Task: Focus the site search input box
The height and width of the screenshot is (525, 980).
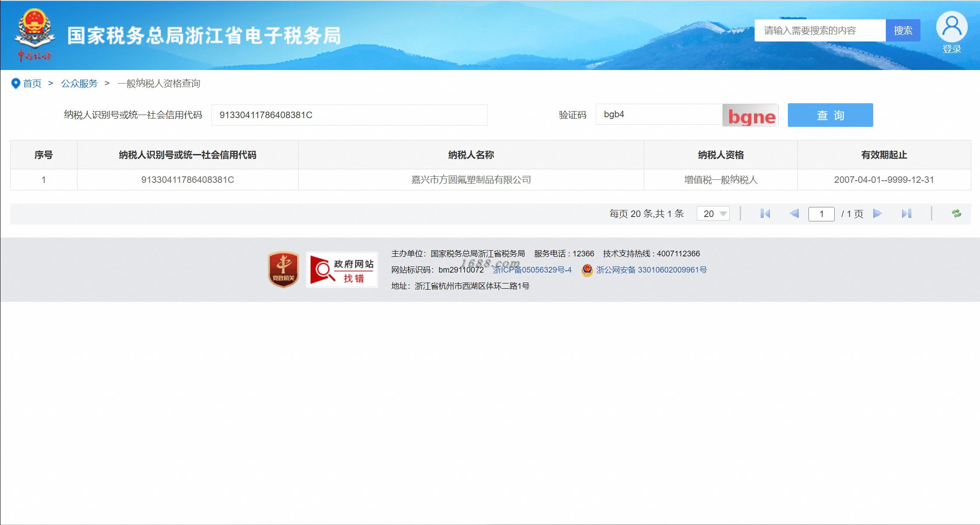Action: point(819,31)
